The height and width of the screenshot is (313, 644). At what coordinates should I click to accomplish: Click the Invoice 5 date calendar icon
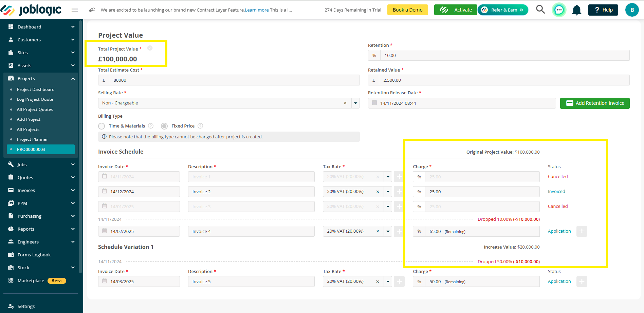pos(105,281)
